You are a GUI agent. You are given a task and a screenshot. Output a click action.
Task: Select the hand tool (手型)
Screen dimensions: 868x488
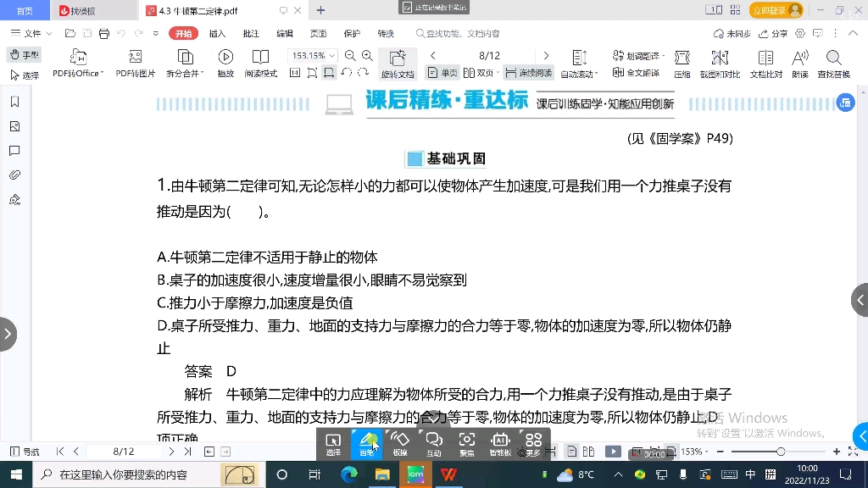pos(25,54)
